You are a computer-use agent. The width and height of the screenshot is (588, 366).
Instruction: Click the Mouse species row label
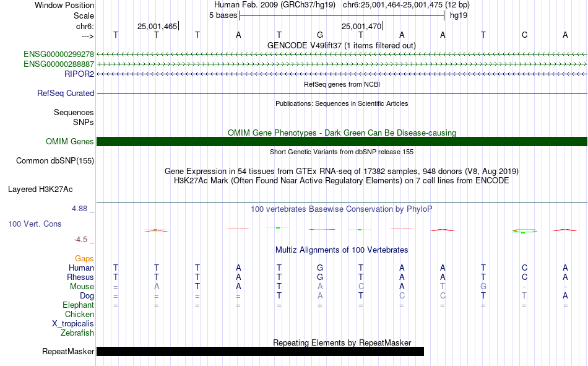point(82,286)
